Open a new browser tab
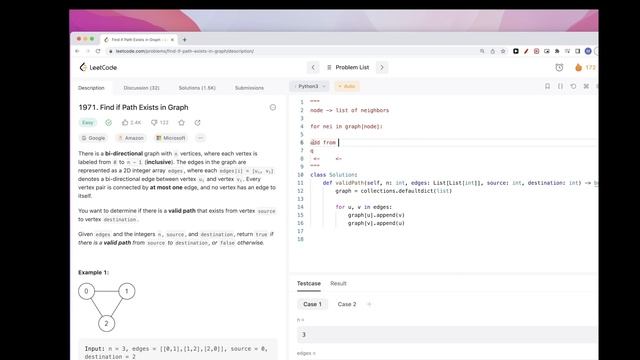 (x=184, y=40)
